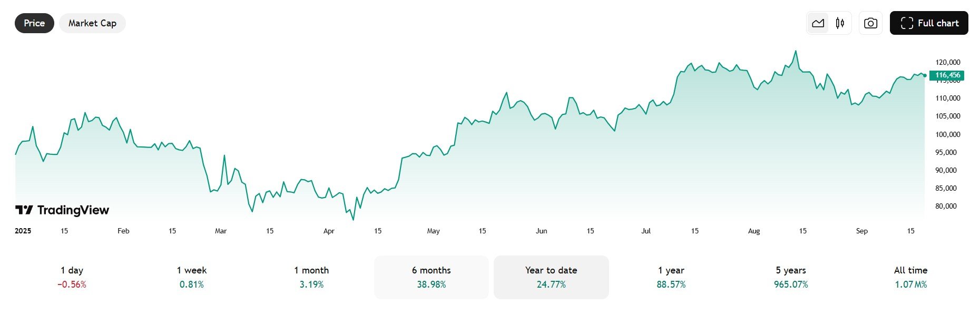This screenshot has width=980, height=314.
Task: Choose the All time range
Action: 910,277
